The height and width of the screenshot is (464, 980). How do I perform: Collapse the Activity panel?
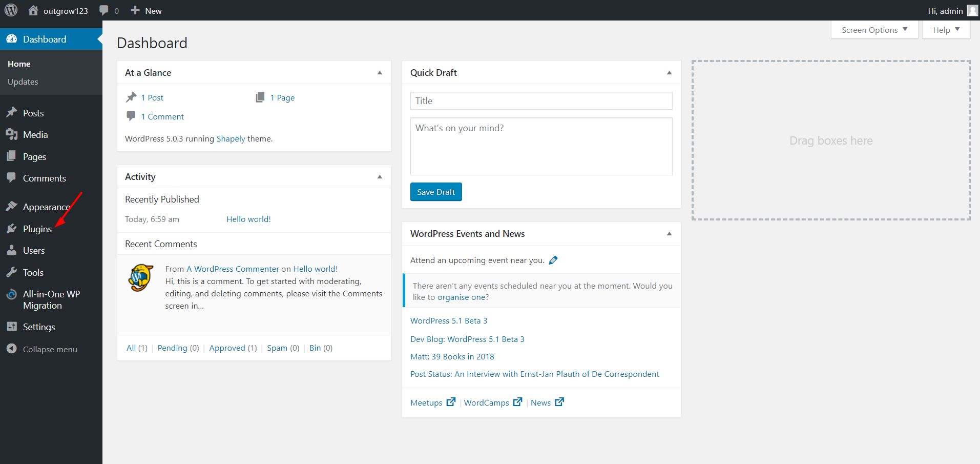point(380,177)
